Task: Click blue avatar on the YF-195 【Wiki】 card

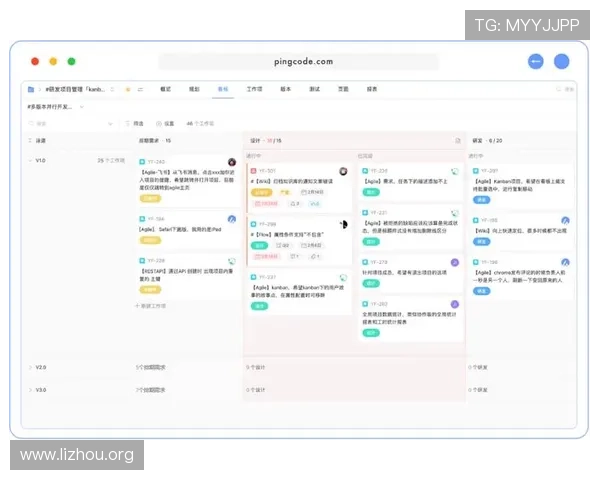Action: click(565, 220)
